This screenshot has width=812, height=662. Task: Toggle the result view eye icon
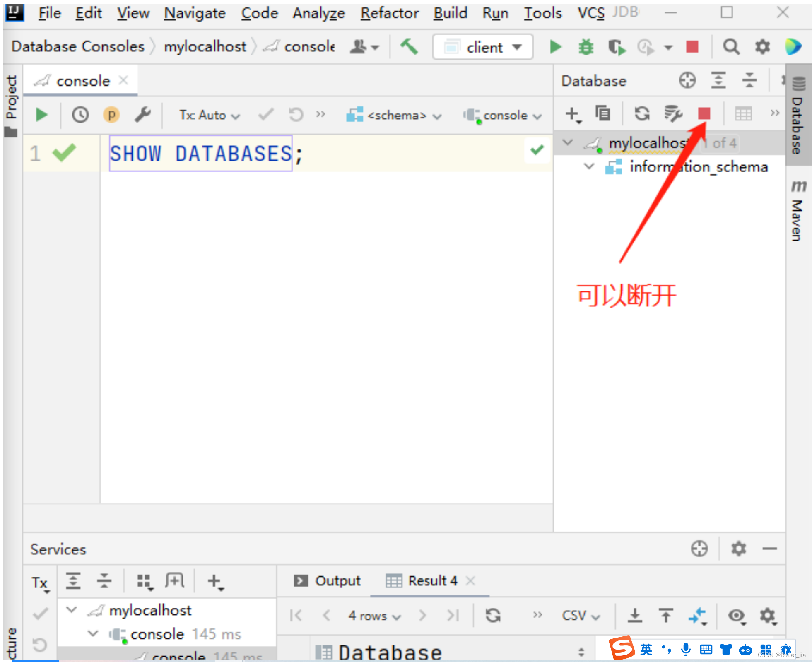pyautogui.click(x=737, y=616)
